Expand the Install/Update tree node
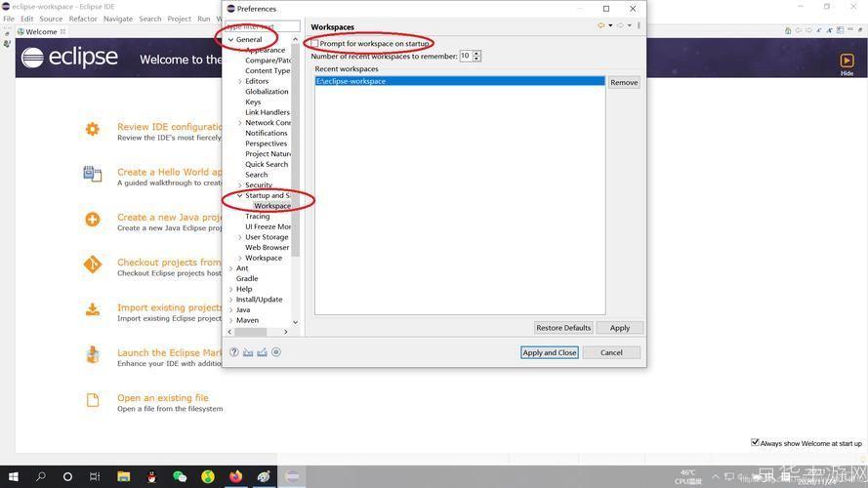This screenshot has width=868, height=488. [x=230, y=300]
